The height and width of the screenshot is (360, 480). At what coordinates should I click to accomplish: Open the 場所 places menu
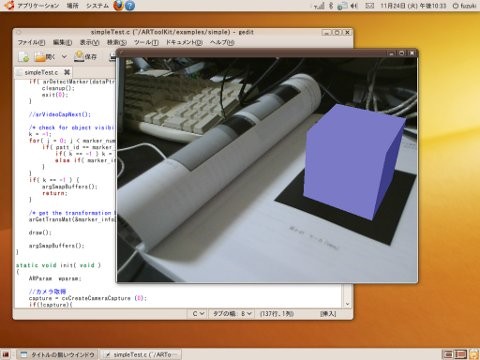[x=72, y=6]
